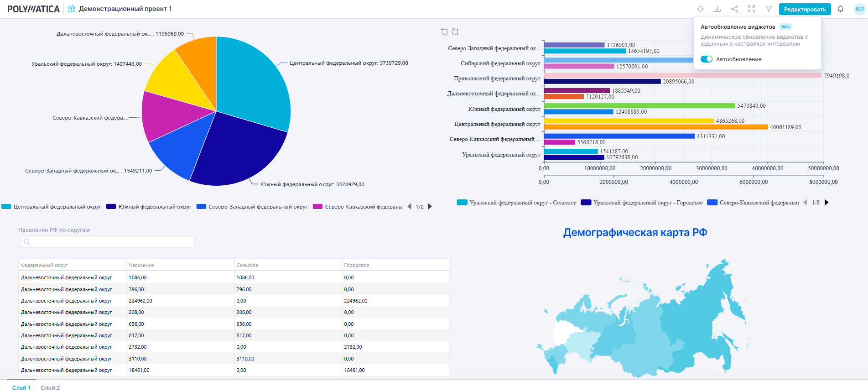
Task: Sort table by Население column header
Action: 141,265
